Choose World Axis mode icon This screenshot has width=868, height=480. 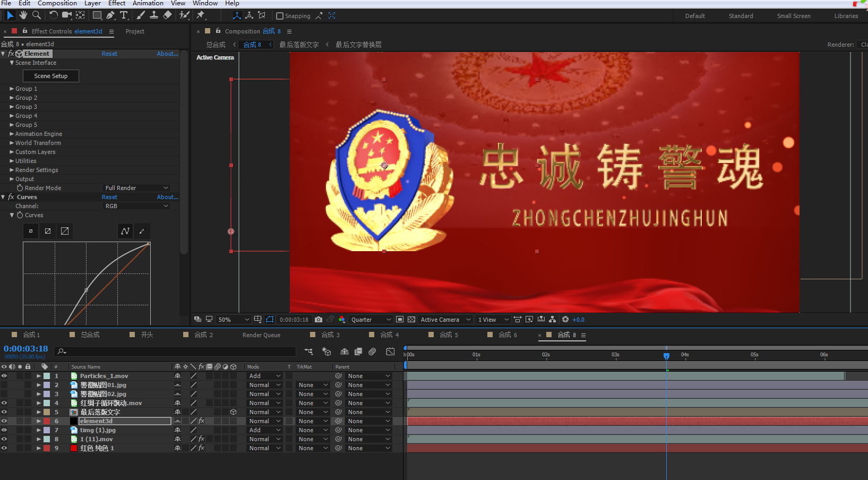coord(249,15)
